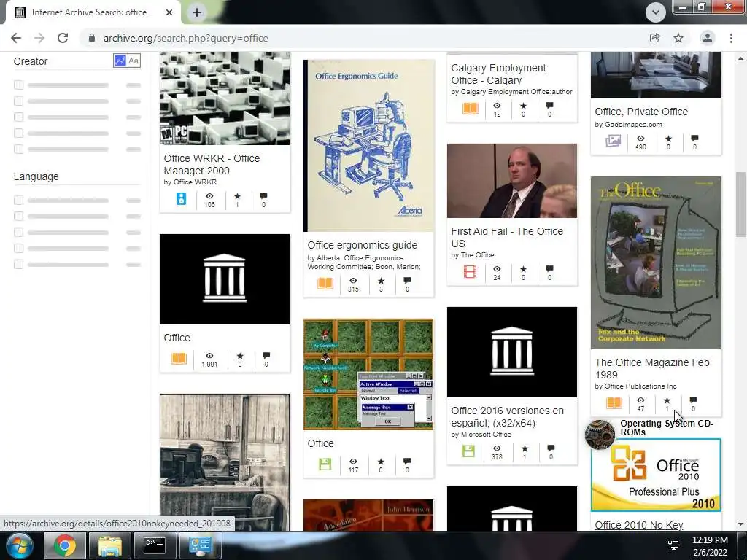Click Office 2010 Professional Plus thumbnail
Image resolution: width=747 pixels, height=560 pixels.
(x=656, y=475)
